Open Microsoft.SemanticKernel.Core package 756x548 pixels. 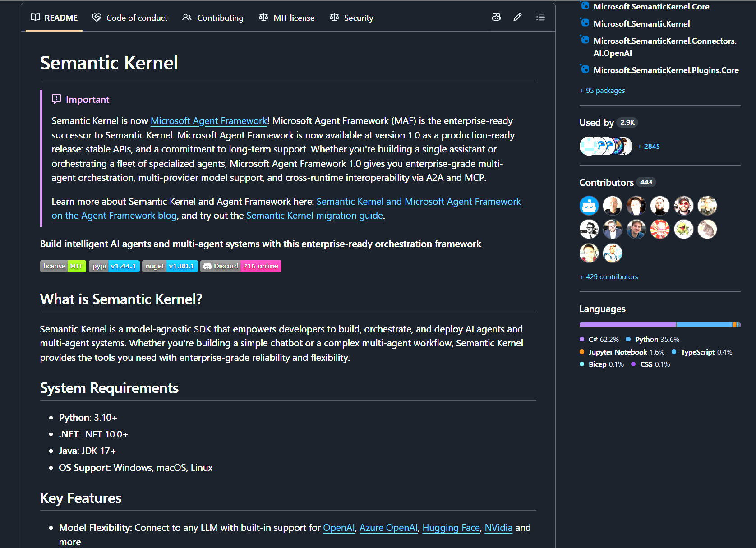click(651, 7)
